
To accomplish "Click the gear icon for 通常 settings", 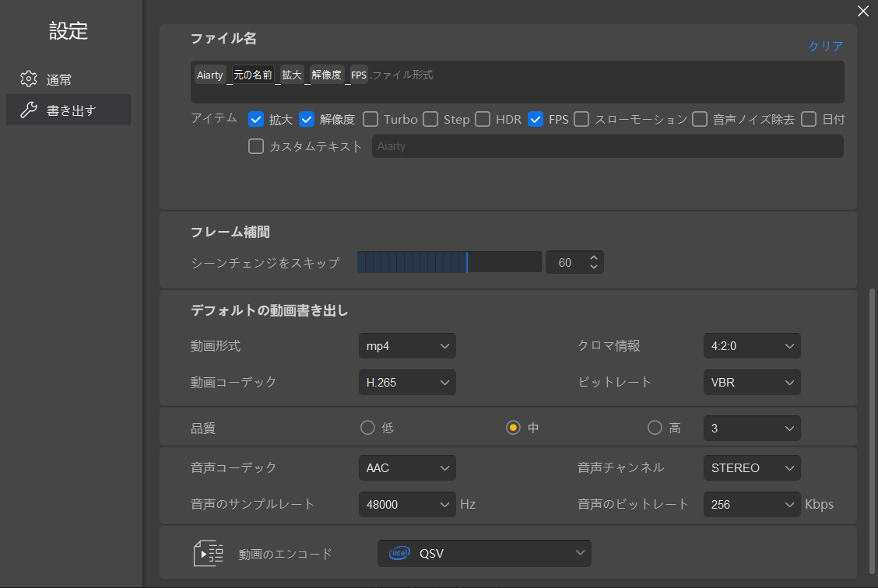I will tap(29, 79).
